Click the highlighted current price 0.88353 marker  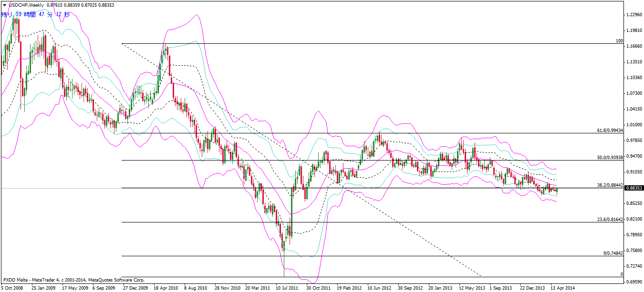coord(634,189)
